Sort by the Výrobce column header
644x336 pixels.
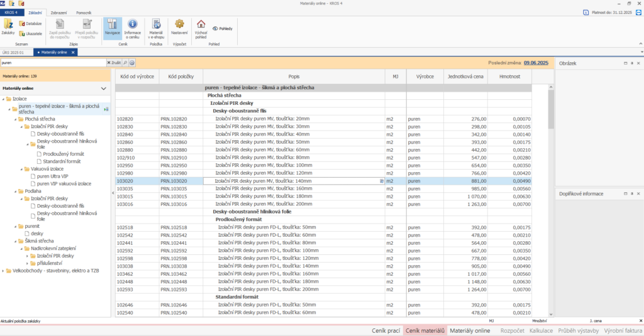425,77
